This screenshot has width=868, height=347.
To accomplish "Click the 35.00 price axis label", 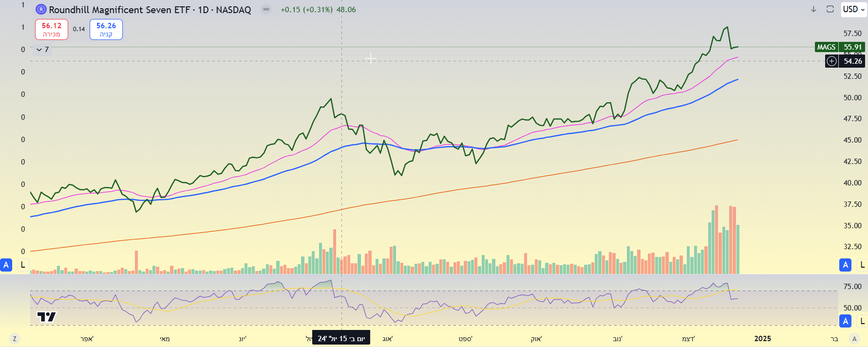I will tap(852, 226).
